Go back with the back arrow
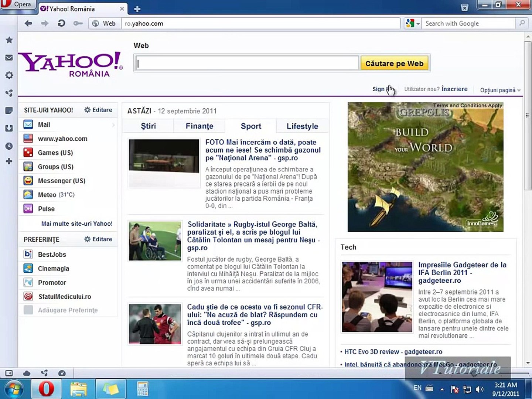The width and height of the screenshot is (532, 399). point(28,23)
